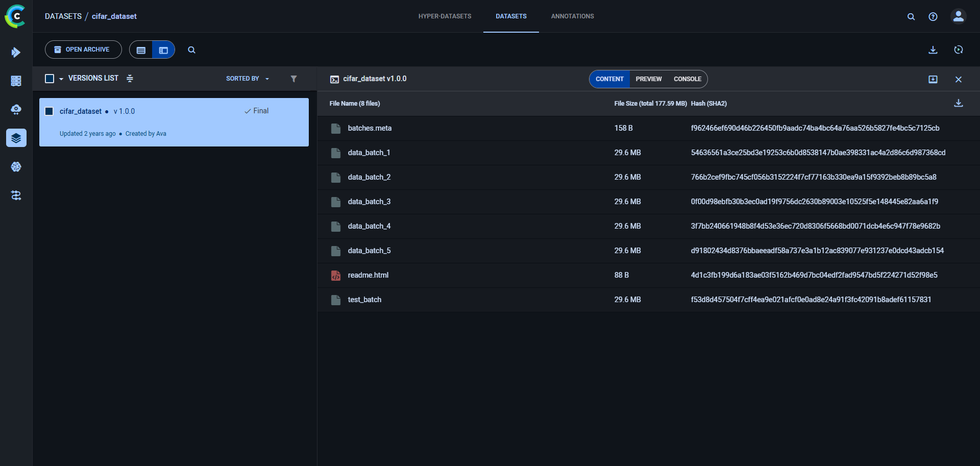The image size is (980, 466).
Task: Click the Open Archive button
Action: [x=83, y=50]
